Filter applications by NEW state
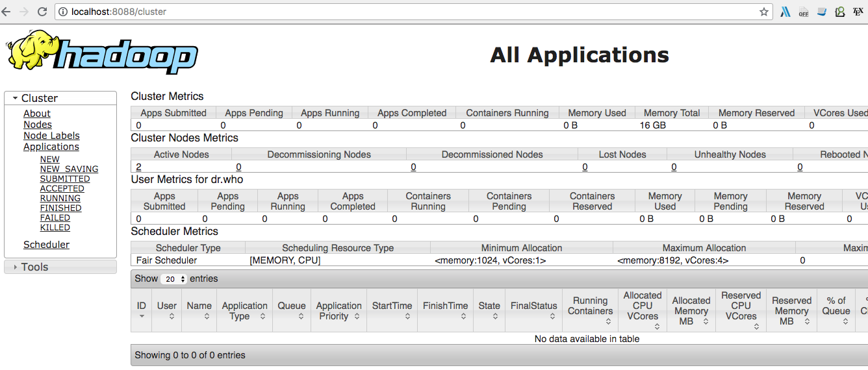The image size is (868, 370). (x=49, y=159)
